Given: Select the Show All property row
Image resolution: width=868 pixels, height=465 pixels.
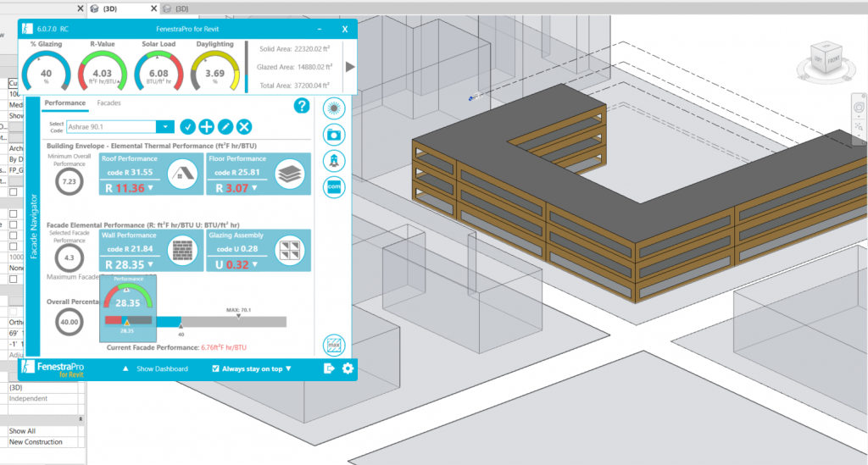Looking at the screenshot, I should click(43, 431).
